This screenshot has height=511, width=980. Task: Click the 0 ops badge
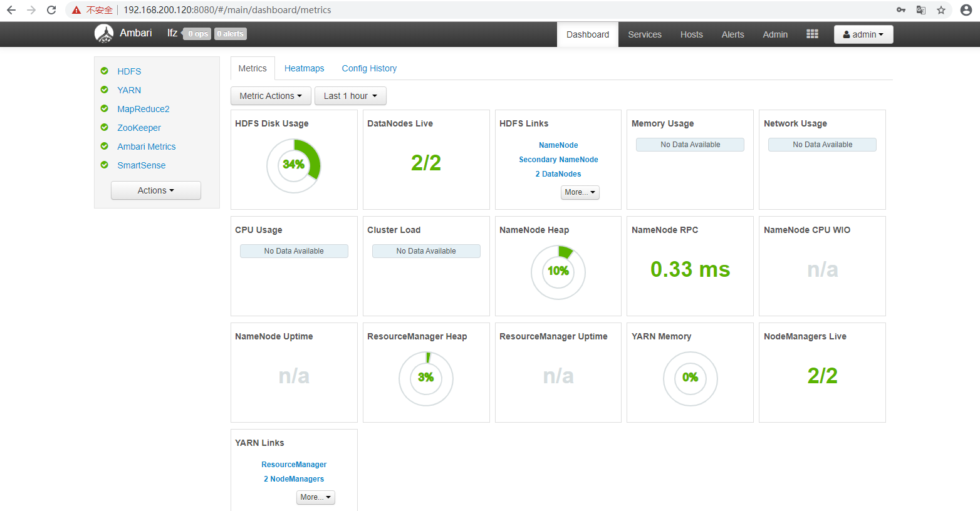tap(198, 34)
